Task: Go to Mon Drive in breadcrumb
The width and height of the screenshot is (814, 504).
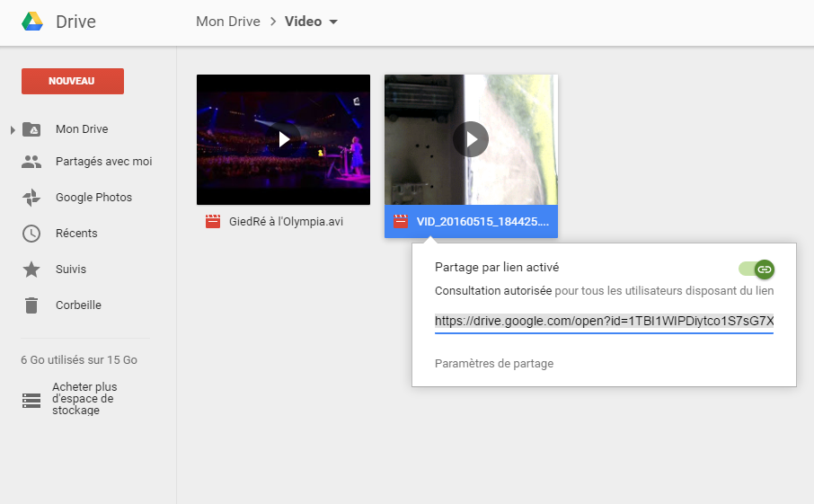Action: click(228, 22)
